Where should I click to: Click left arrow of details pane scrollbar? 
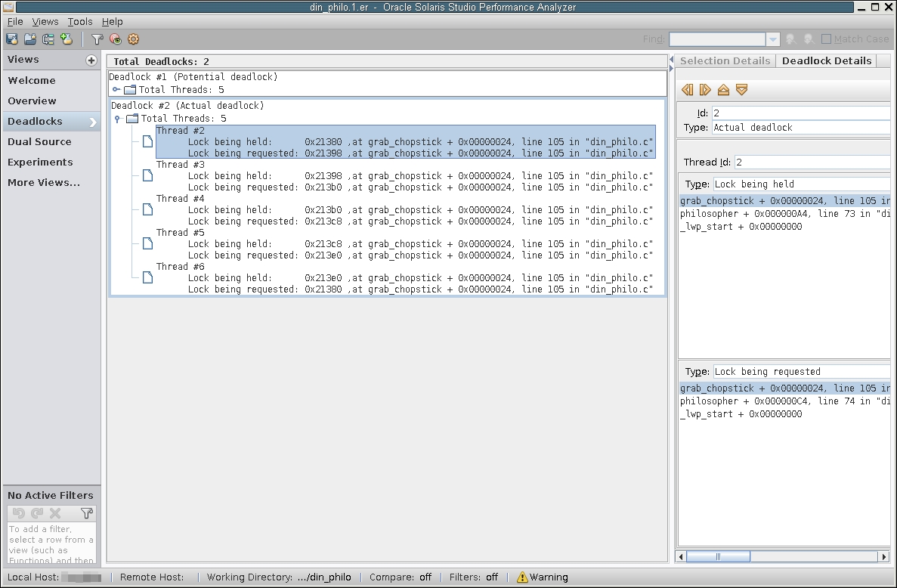(x=681, y=556)
